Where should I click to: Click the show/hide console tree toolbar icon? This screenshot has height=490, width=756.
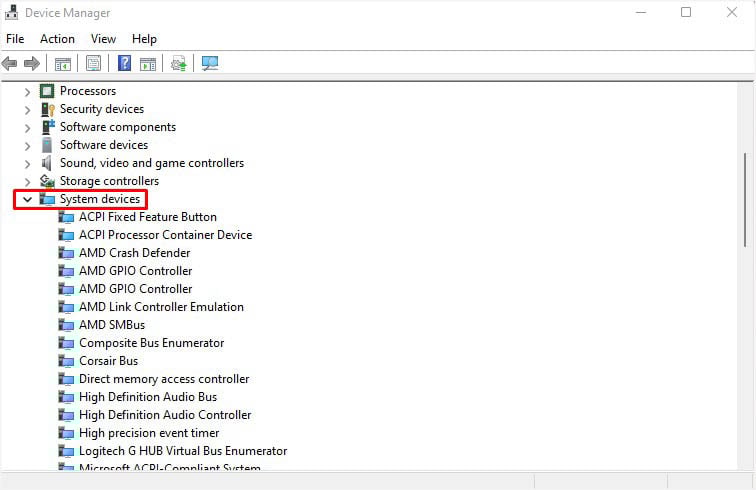tap(63, 63)
